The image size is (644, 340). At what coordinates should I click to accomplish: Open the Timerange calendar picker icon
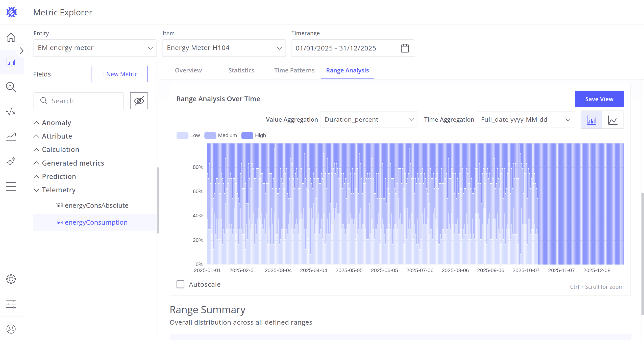tap(405, 48)
